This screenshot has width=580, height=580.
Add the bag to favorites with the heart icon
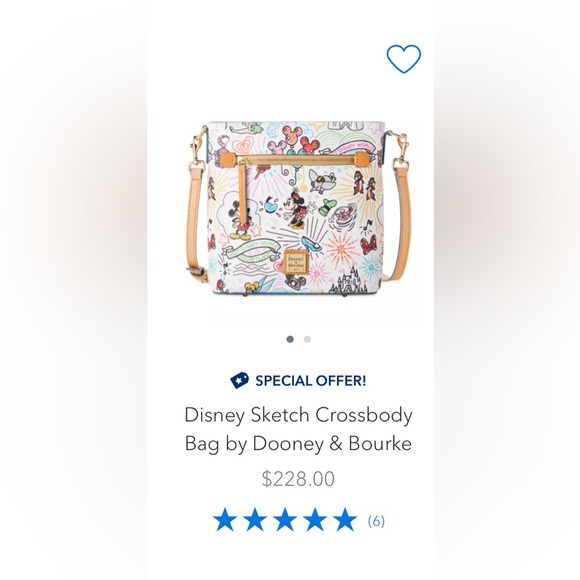pyautogui.click(x=404, y=59)
